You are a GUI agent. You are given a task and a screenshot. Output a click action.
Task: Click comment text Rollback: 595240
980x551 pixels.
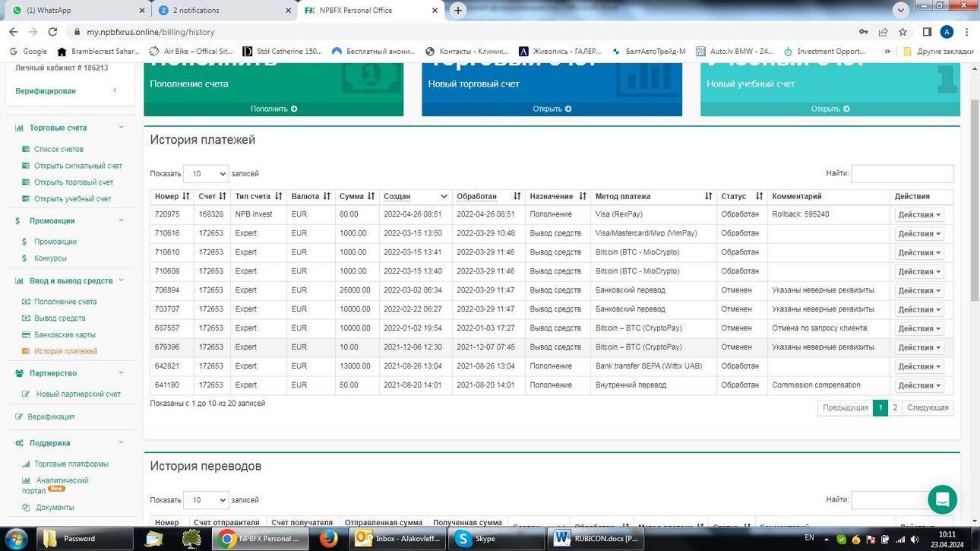coord(801,214)
